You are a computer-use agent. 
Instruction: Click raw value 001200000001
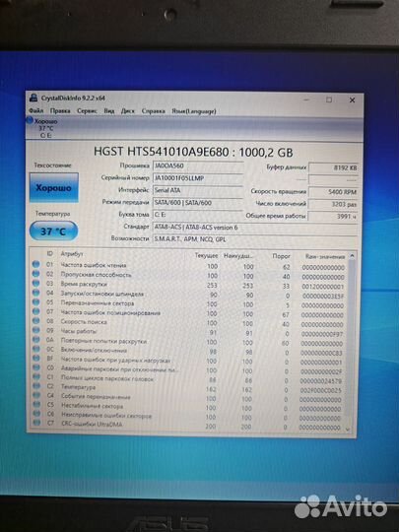(x=323, y=287)
